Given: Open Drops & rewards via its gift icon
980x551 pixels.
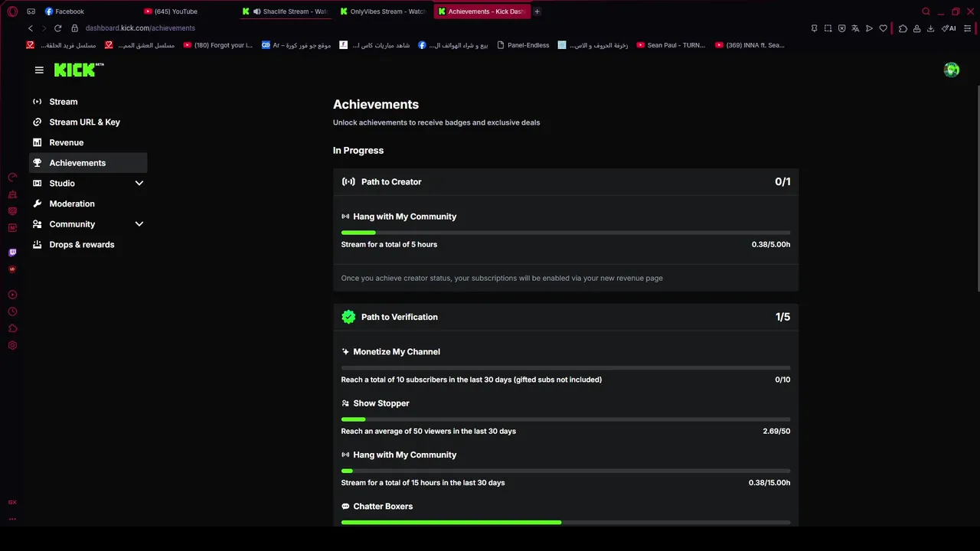Looking at the screenshot, I should tap(38, 245).
